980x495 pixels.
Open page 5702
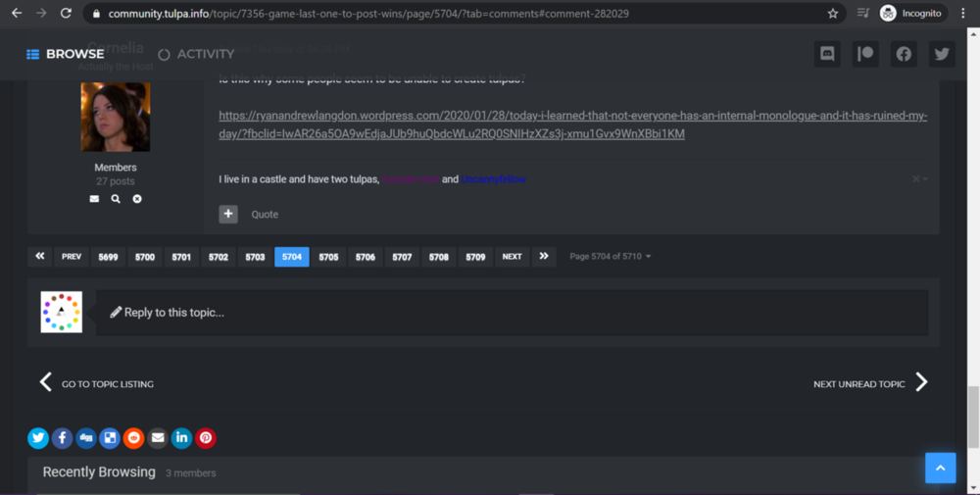219,257
